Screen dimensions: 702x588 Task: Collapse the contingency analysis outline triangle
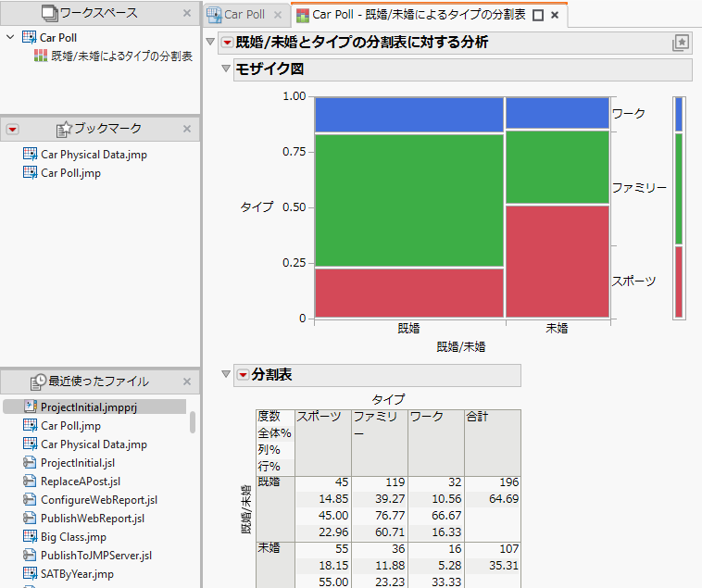click(210, 42)
